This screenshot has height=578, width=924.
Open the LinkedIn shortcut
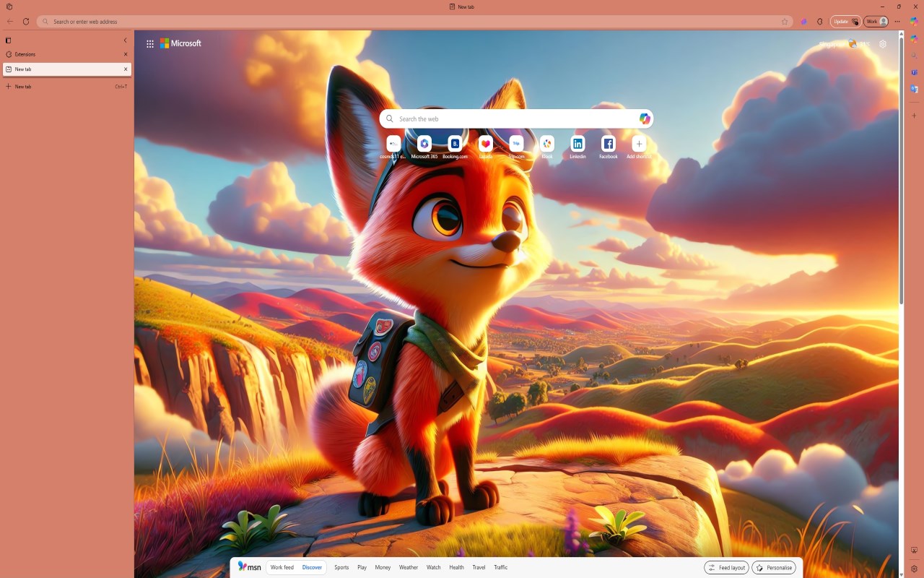pyautogui.click(x=577, y=147)
